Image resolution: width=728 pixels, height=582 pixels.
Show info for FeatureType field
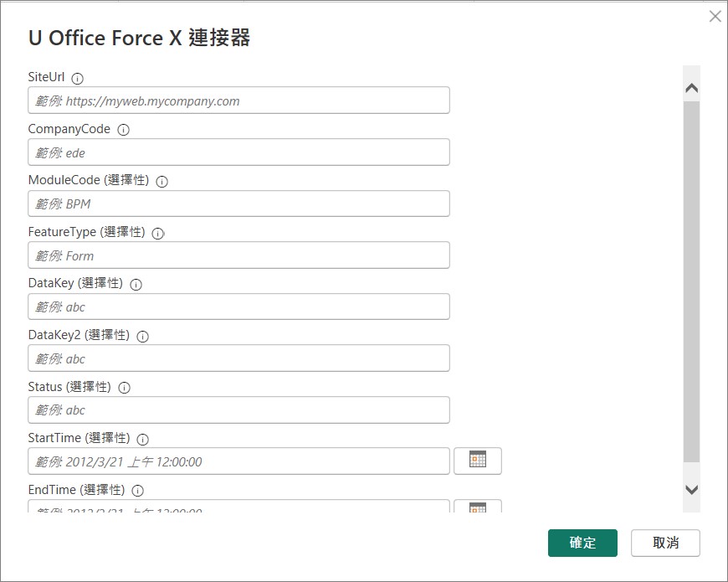pos(158,234)
